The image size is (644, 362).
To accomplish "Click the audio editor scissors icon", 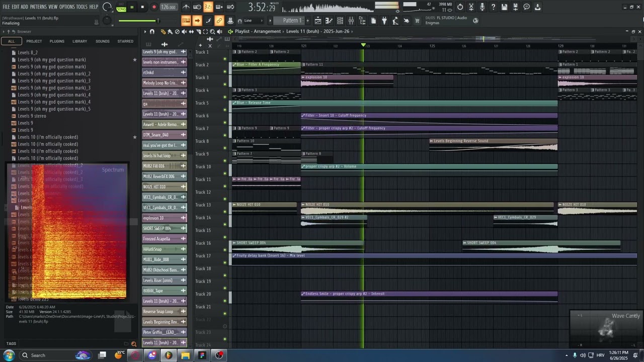I will [471, 7].
